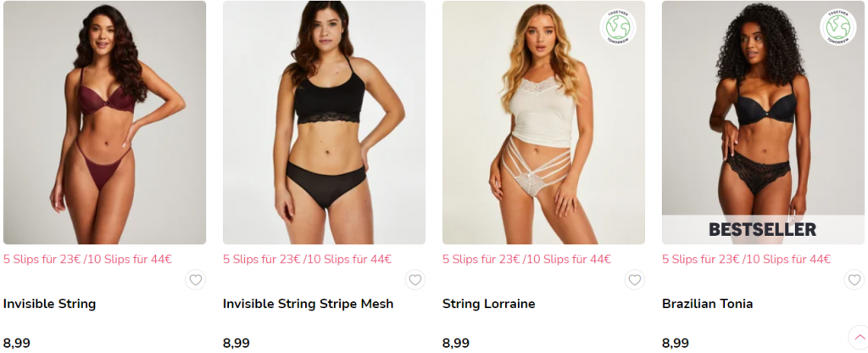
Task: Click the Invisible String product title
Action: (50, 304)
